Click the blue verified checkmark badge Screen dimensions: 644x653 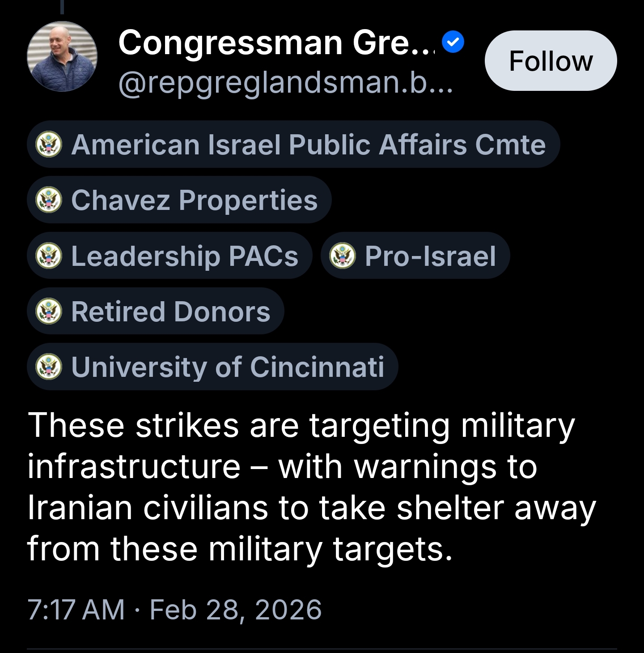(x=453, y=43)
